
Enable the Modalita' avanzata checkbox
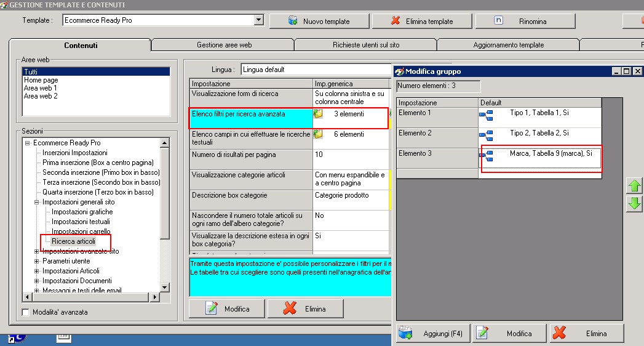(x=25, y=312)
